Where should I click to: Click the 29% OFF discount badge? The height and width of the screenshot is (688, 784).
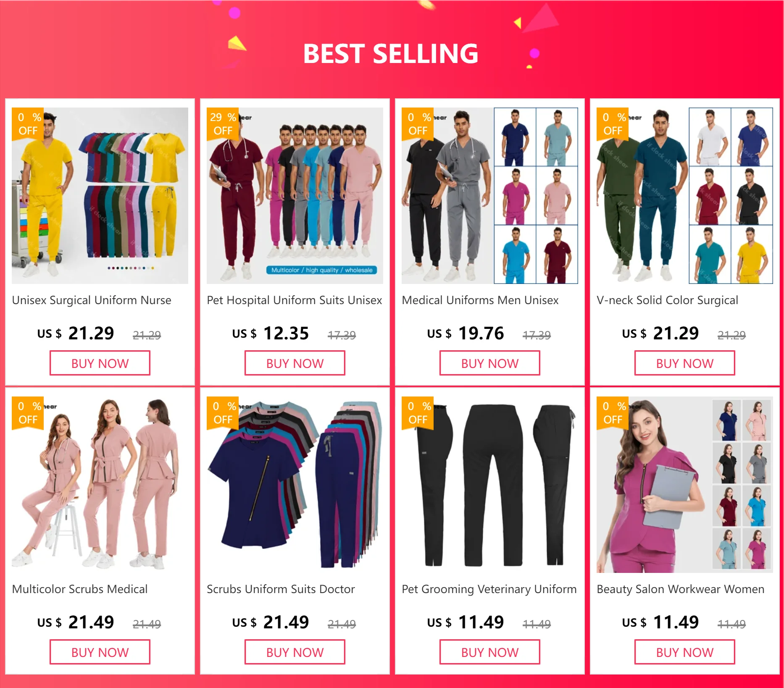coord(223,123)
